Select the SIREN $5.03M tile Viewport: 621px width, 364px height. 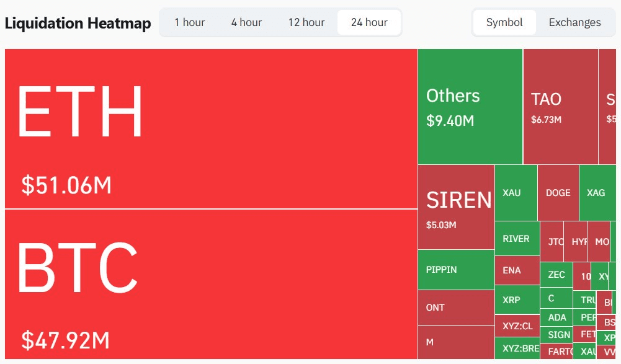456,207
